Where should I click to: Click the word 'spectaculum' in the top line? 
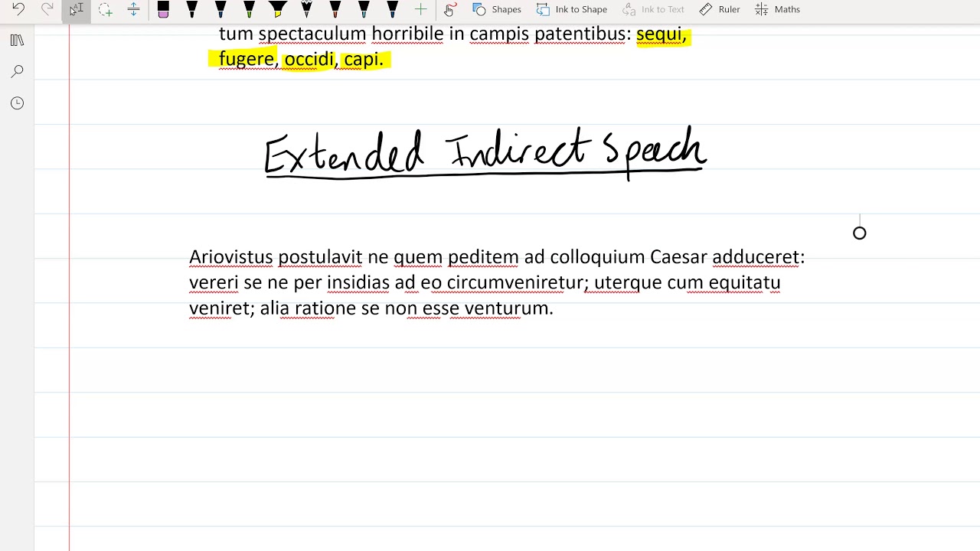(x=312, y=34)
